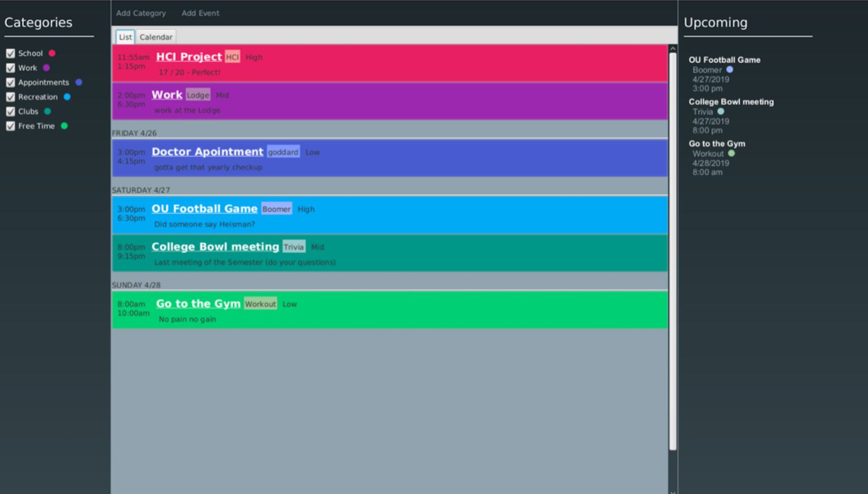Click the green Free Time color dot
This screenshot has height=494, width=868.
tap(64, 126)
